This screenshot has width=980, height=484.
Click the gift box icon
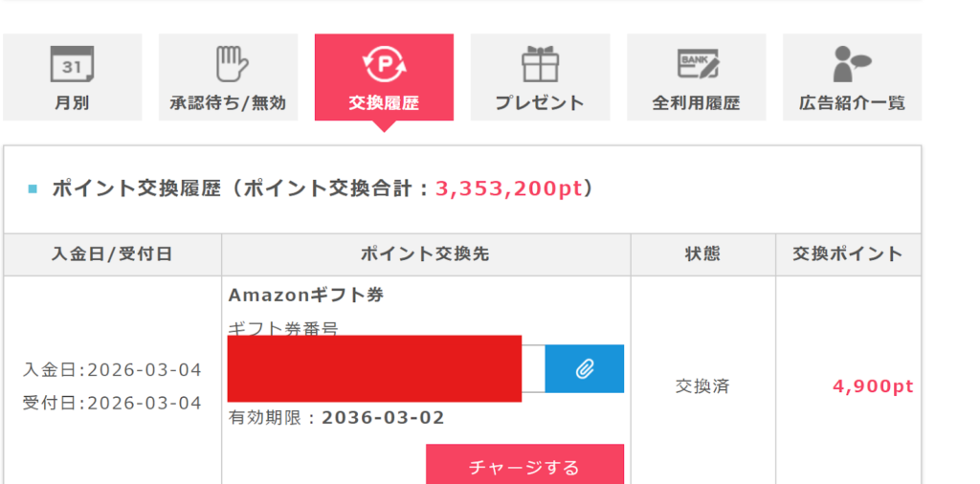tap(540, 64)
